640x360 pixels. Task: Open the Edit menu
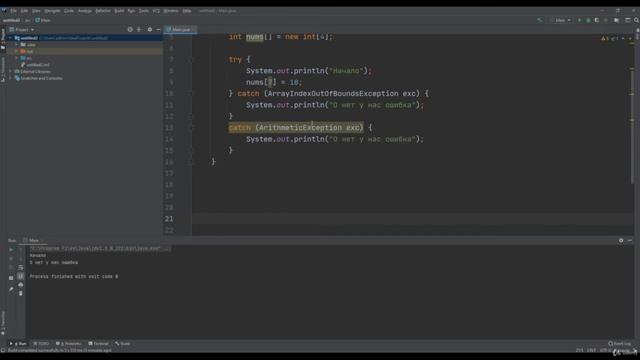click(24, 11)
